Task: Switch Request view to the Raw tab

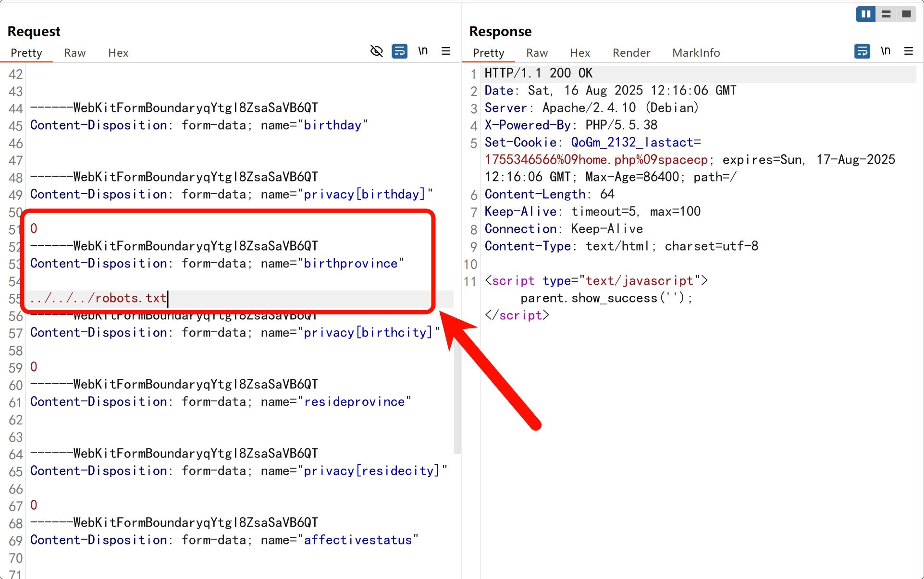Action: pyautogui.click(x=75, y=53)
